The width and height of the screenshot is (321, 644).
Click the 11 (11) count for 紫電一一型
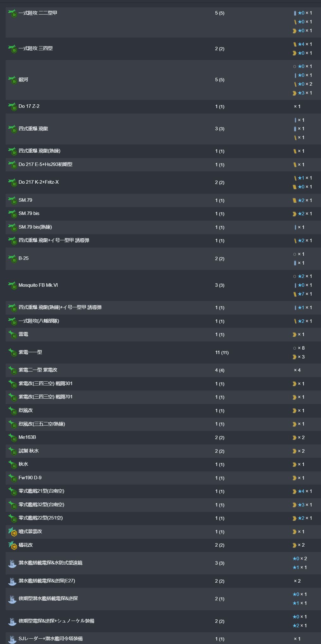pyautogui.click(x=222, y=353)
